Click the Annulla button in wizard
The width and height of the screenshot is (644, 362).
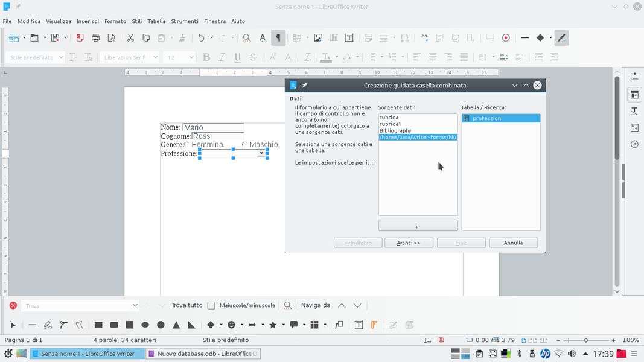pos(513,243)
